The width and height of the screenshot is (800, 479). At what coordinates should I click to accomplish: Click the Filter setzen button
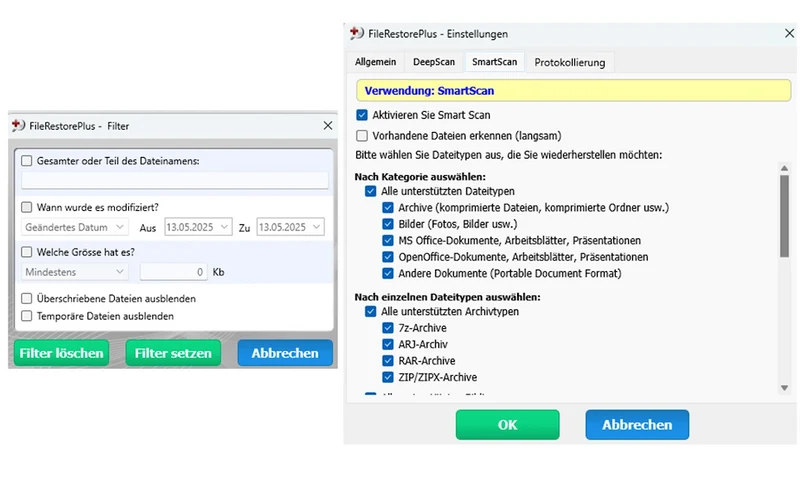point(173,353)
